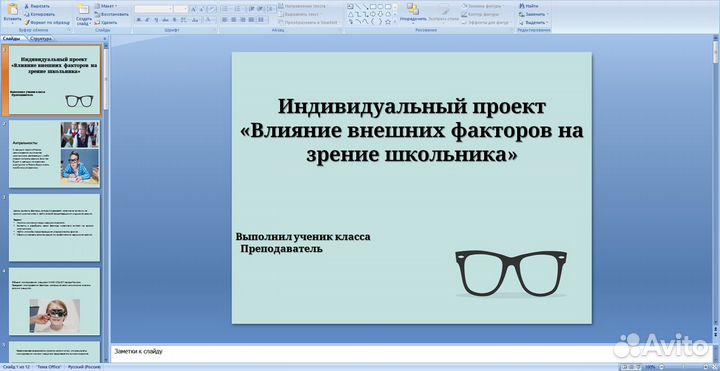Select slide 4 thumbnail with child photo

[54, 301]
